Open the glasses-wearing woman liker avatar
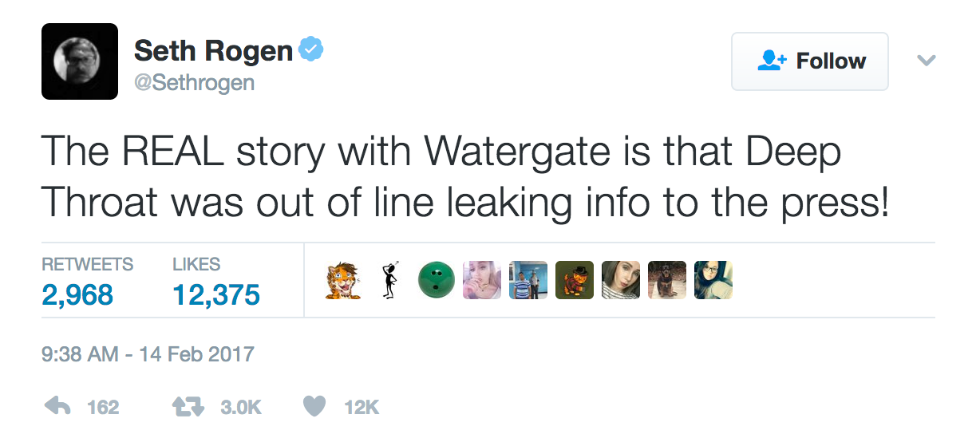 point(713,280)
